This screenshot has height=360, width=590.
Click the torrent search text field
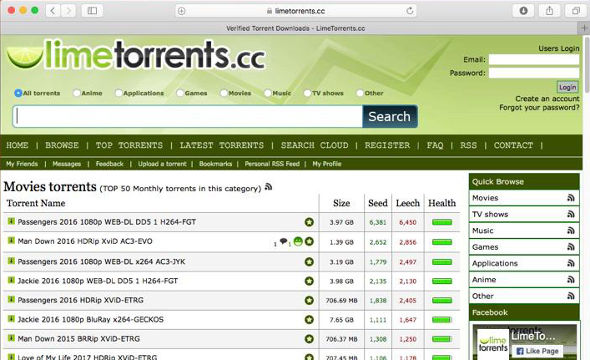[188, 117]
